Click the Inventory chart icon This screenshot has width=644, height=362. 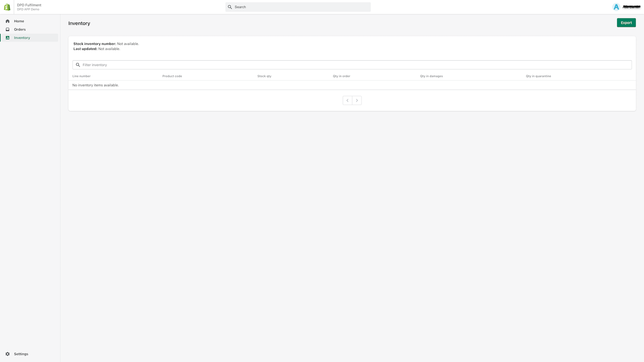[x=7, y=38]
